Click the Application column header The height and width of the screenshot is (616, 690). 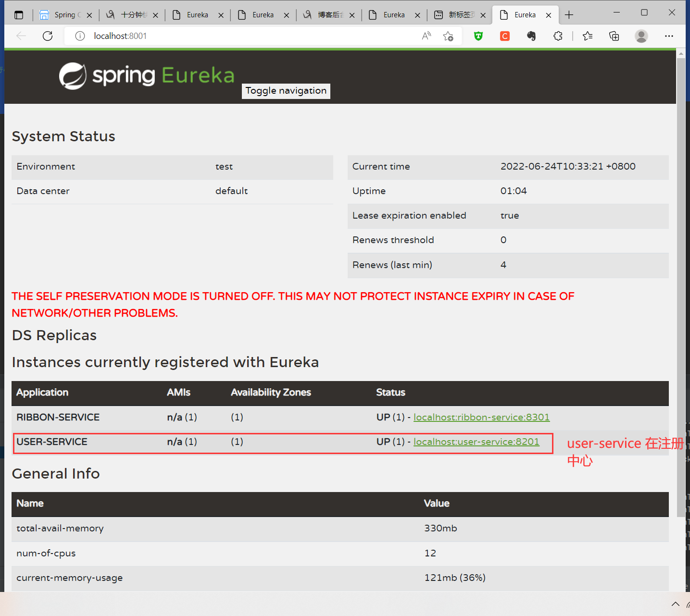tap(42, 393)
